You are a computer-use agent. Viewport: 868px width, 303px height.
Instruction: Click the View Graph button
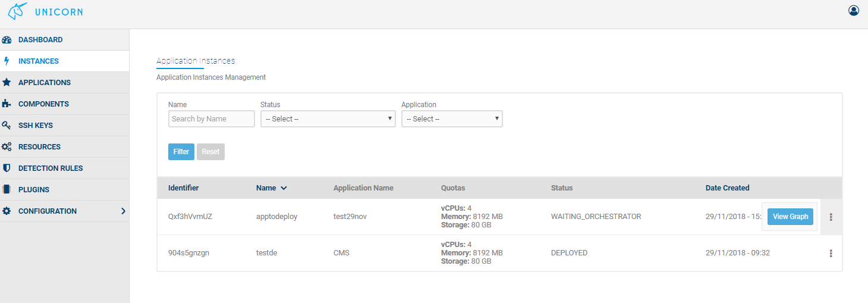(790, 217)
